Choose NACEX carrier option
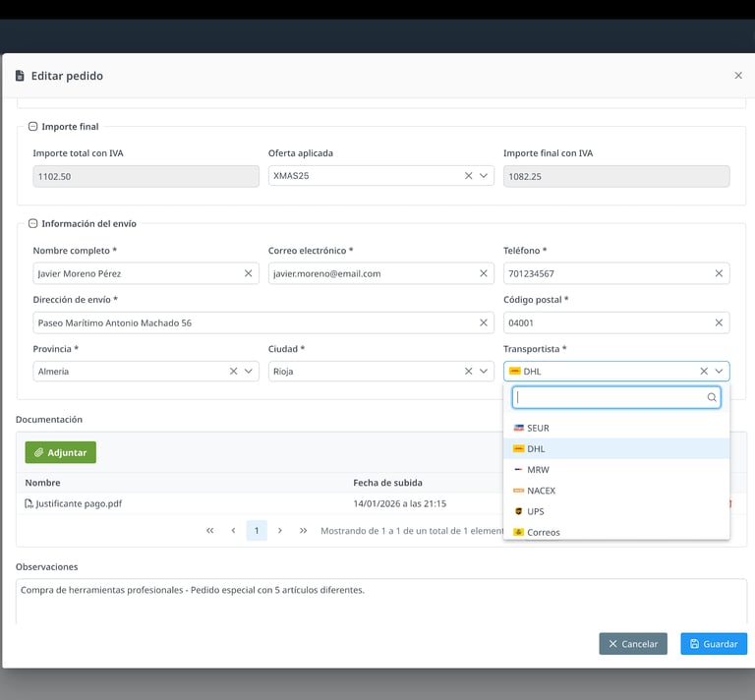755x700 pixels. (616, 491)
